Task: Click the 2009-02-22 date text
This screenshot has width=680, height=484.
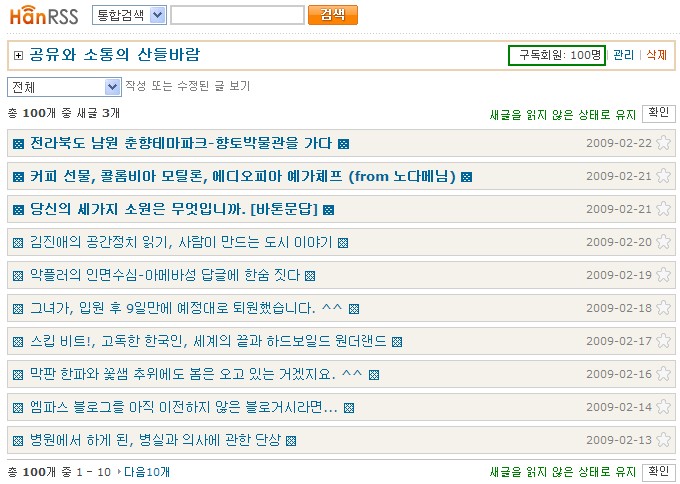Action: 619,143
